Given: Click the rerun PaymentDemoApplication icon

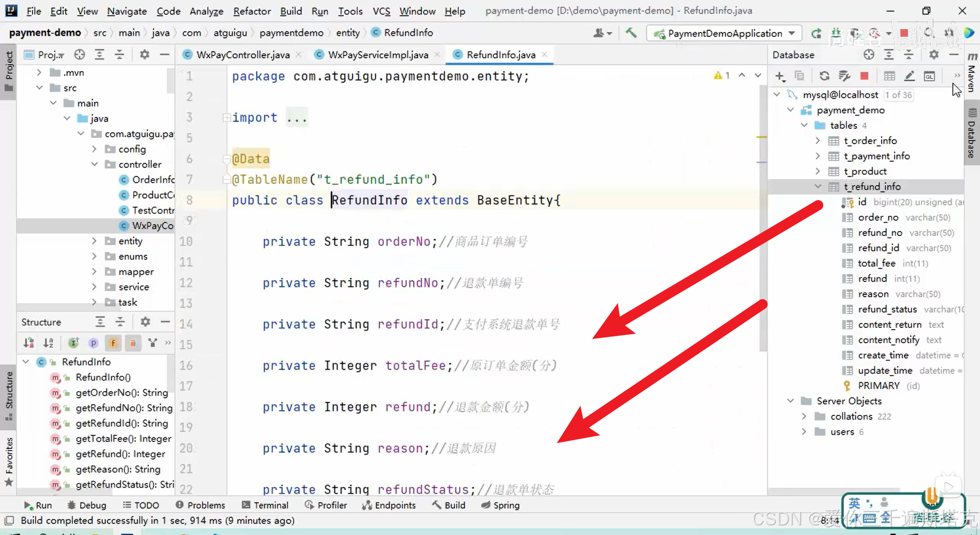Looking at the screenshot, I should (816, 33).
